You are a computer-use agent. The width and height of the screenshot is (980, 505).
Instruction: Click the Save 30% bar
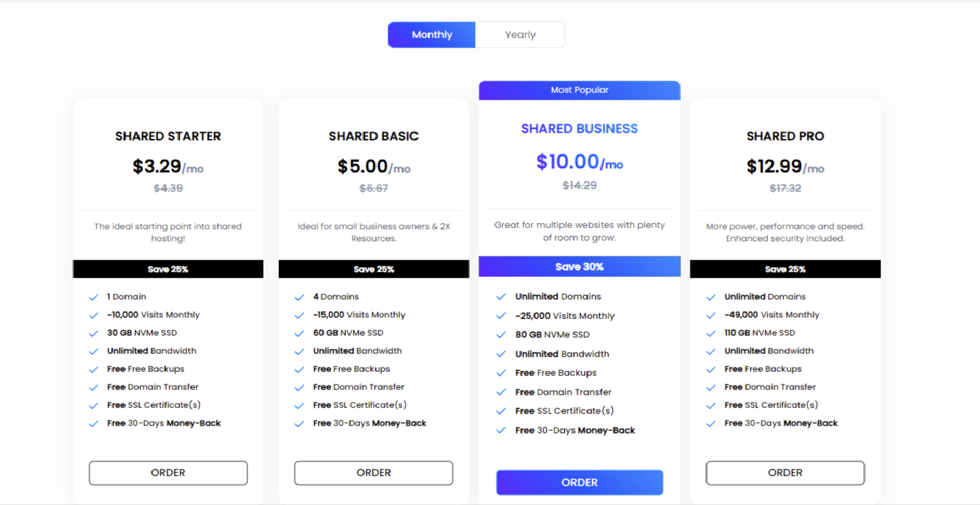[x=579, y=267]
